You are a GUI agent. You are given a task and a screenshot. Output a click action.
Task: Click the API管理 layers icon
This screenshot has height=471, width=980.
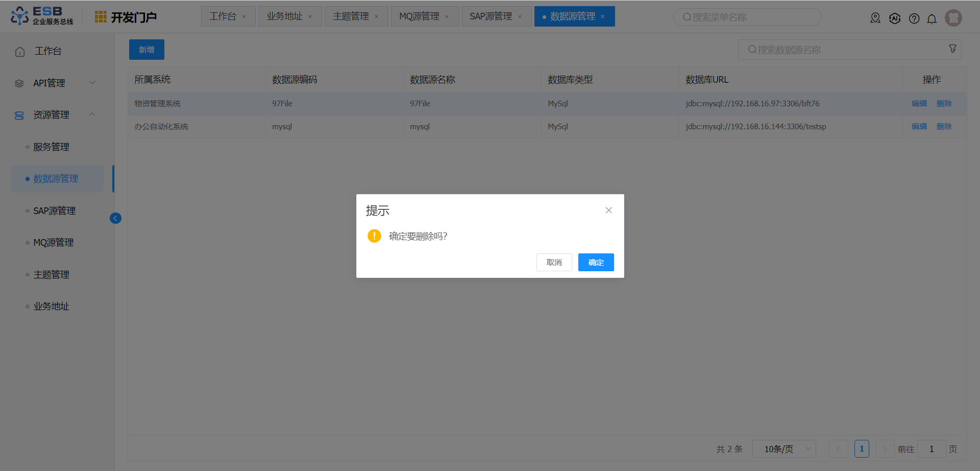coord(19,83)
